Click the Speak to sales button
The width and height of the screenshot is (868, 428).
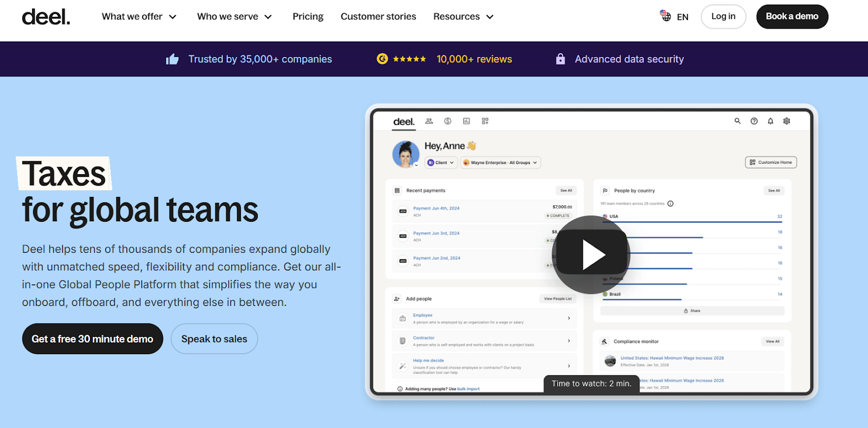pyautogui.click(x=214, y=339)
